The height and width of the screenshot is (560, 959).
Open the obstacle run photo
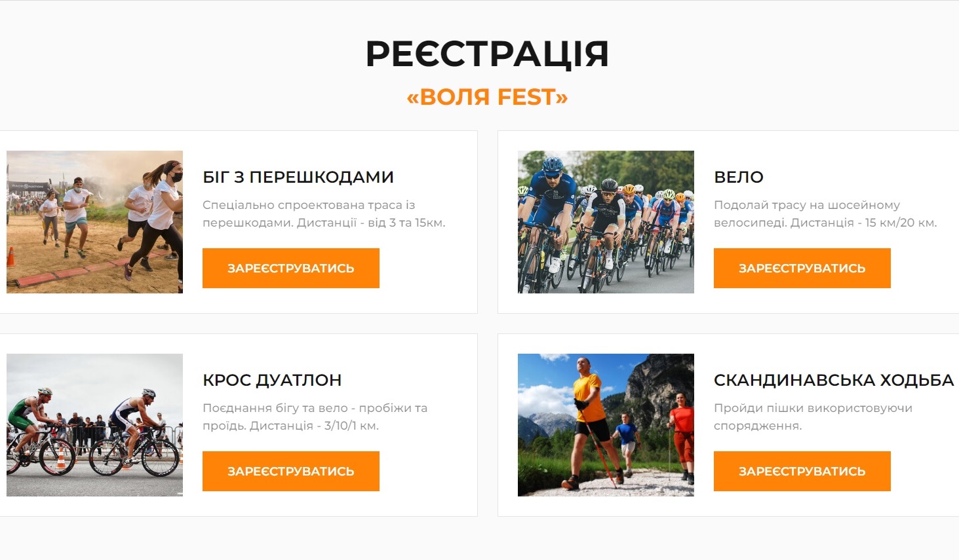tap(94, 222)
